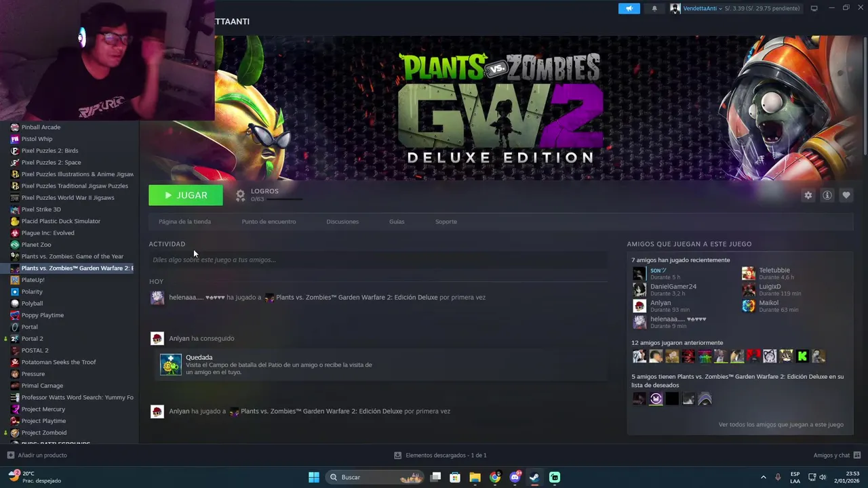Open the Punto de encuentro tab
The height and width of the screenshot is (488, 868).
(x=269, y=222)
